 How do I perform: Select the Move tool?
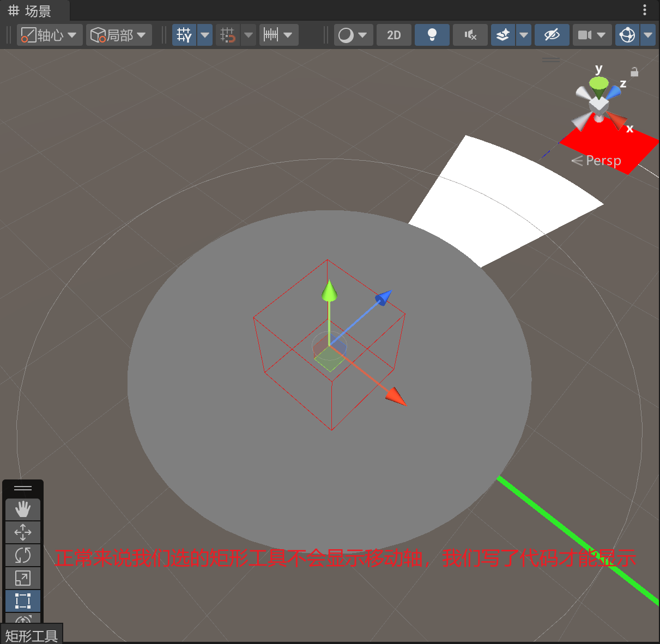23,532
